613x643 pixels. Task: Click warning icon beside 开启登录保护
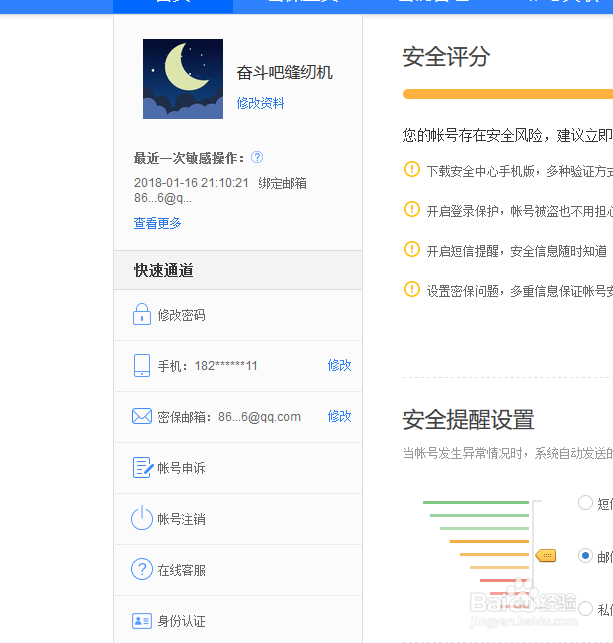click(x=412, y=209)
